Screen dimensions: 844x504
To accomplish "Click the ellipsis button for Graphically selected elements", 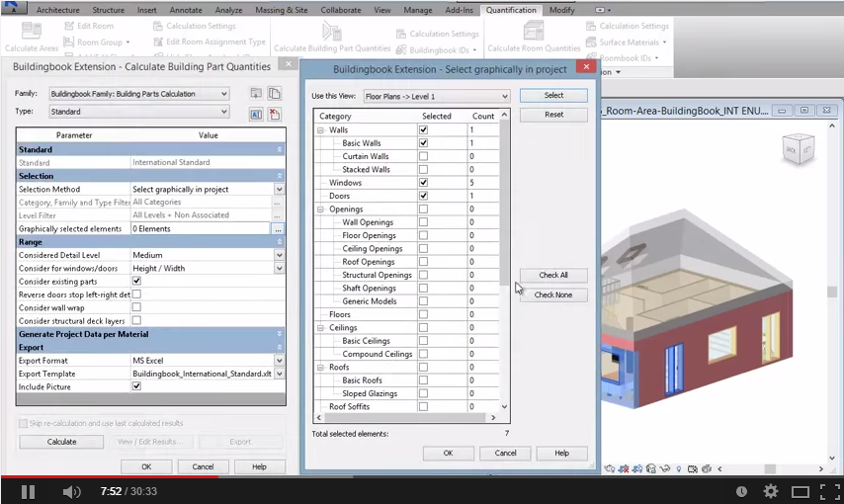I will click(x=278, y=229).
